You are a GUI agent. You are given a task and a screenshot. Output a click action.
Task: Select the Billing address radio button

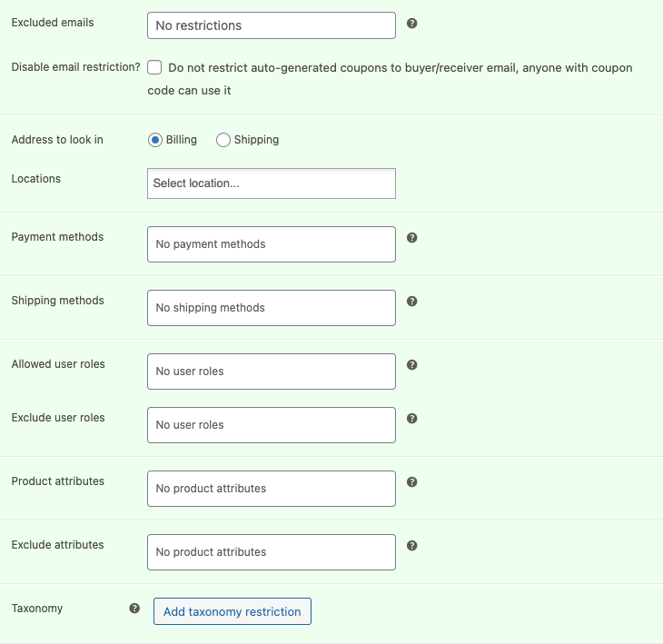point(155,140)
